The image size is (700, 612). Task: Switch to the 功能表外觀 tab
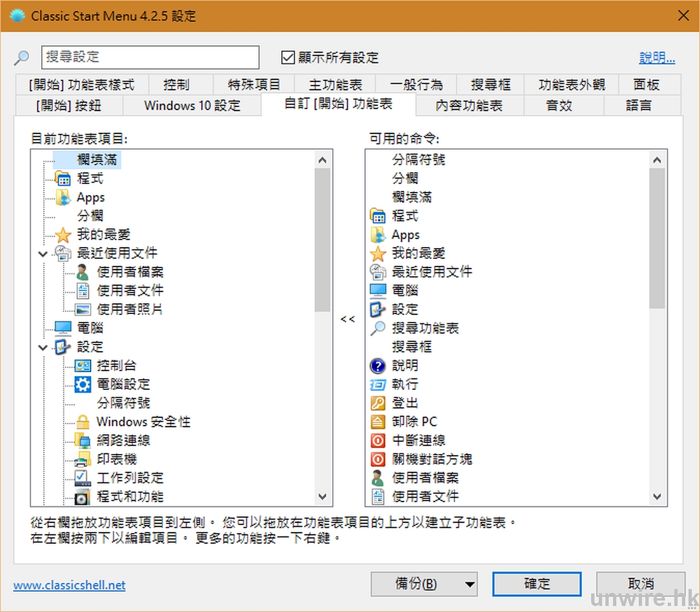coord(571,85)
